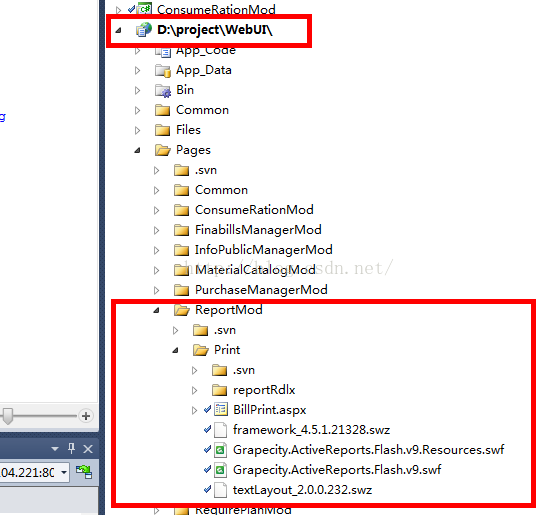Expand the BillPrint.aspx node
This screenshot has height=515, width=558.
tap(194, 410)
